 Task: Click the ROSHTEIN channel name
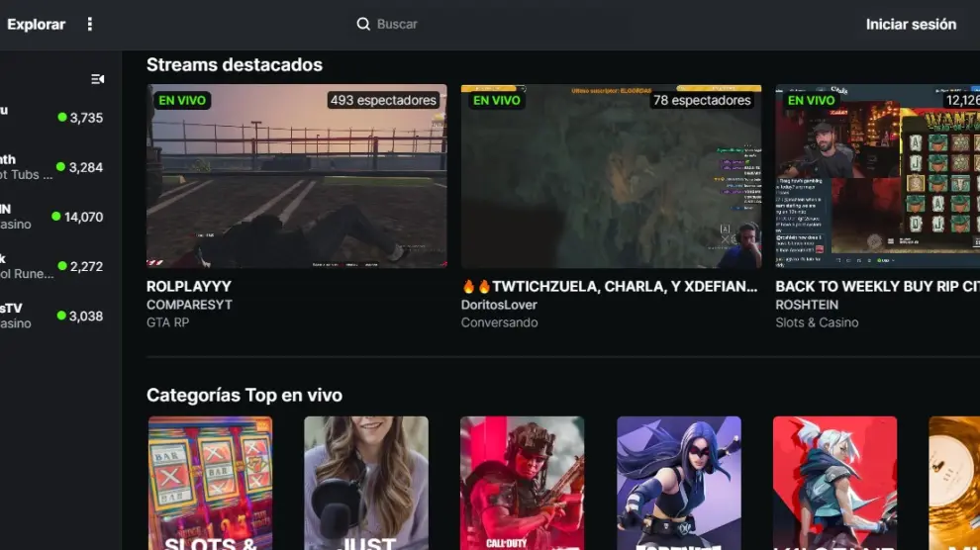coord(806,305)
